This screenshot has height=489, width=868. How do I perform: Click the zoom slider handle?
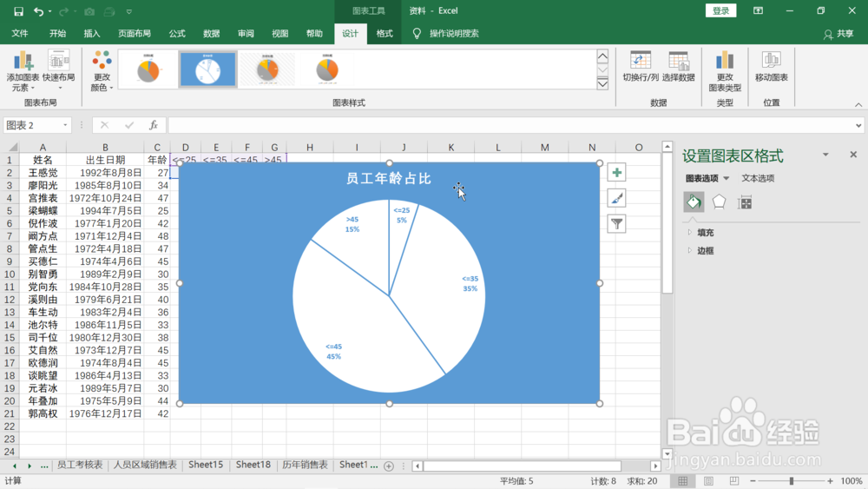coord(791,480)
